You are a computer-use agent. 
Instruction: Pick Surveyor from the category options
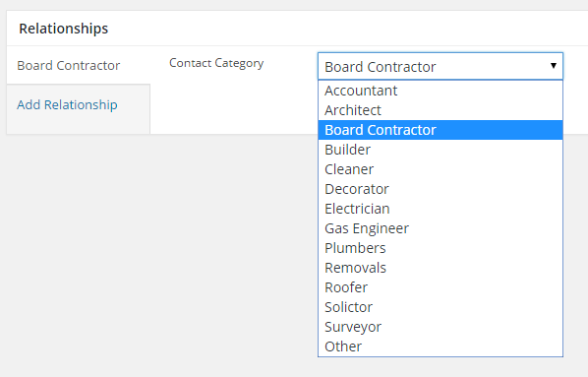pyautogui.click(x=441, y=327)
